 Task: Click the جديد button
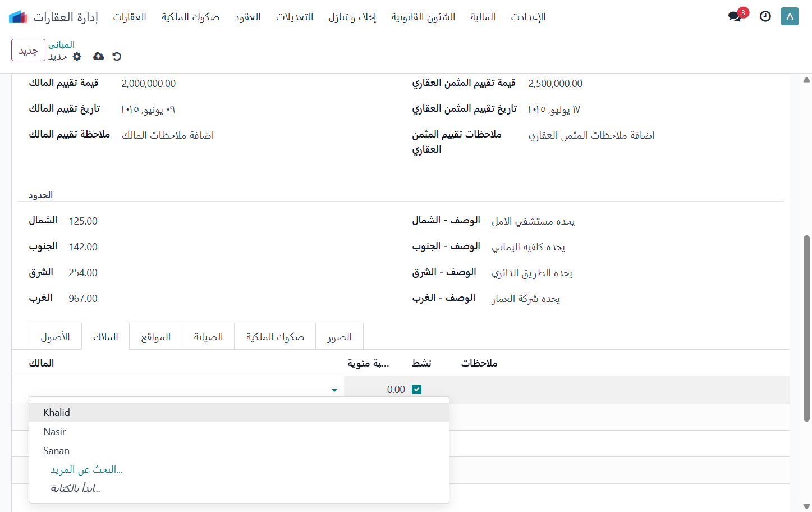pos(28,50)
